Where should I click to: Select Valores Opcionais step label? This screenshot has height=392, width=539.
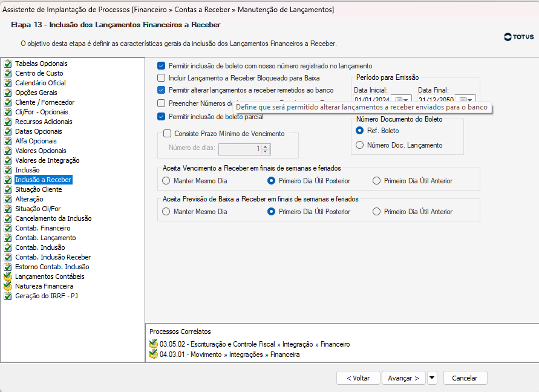(x=41, y=151)
